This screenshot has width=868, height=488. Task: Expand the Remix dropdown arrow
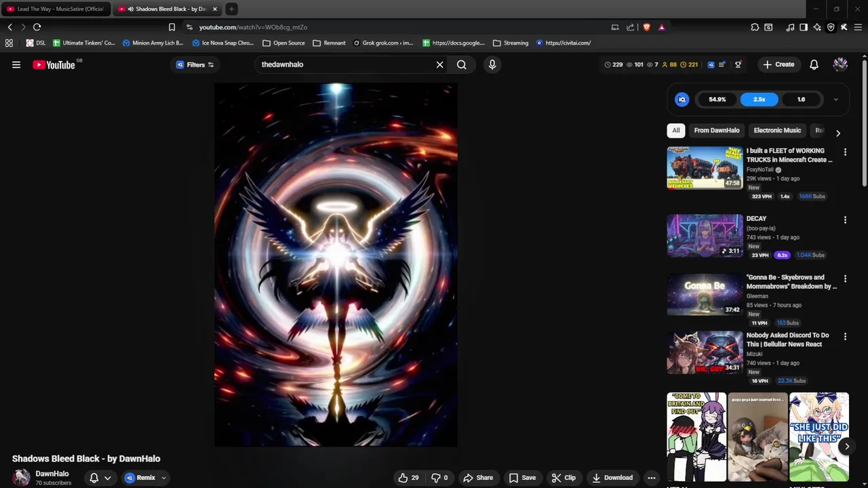tap(163, 478)
